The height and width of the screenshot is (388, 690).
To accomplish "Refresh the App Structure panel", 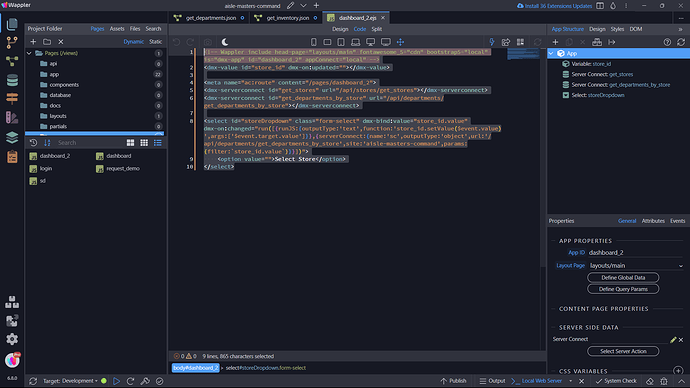I will tap(681, 42).
